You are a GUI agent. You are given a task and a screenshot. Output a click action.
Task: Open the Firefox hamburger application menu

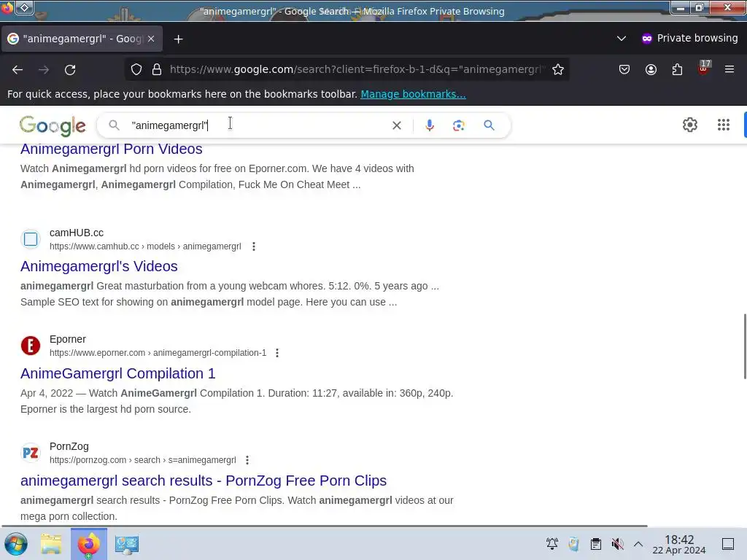729,69
